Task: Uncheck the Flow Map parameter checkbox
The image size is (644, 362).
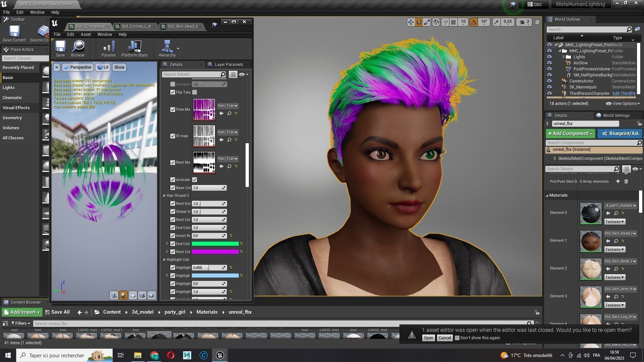Action: (173, 110)
